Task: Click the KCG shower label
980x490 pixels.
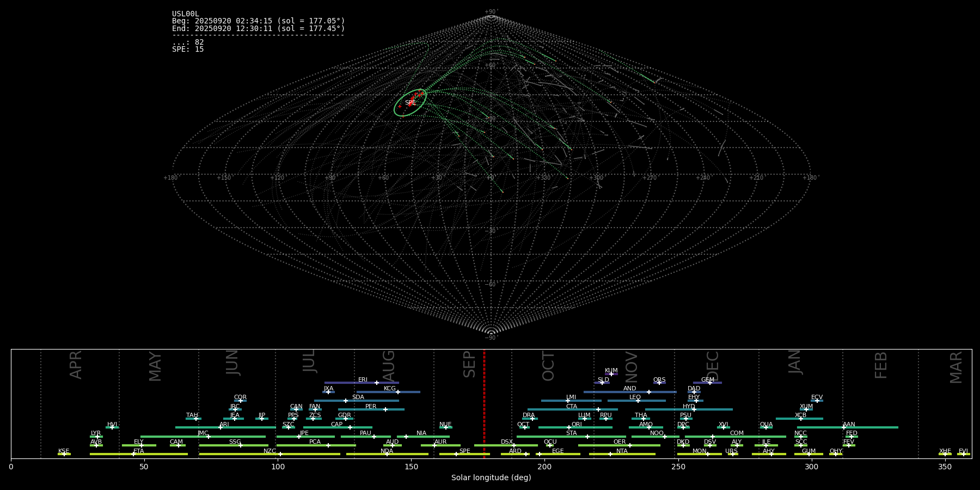Action: coord(390,389)
